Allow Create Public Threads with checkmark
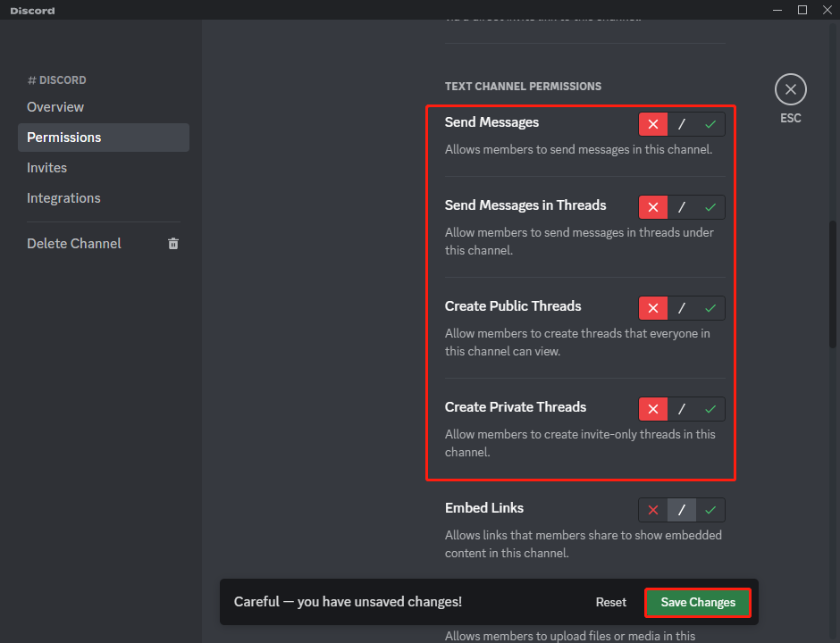Screen dimensions: 840x643 click(710, 308)
